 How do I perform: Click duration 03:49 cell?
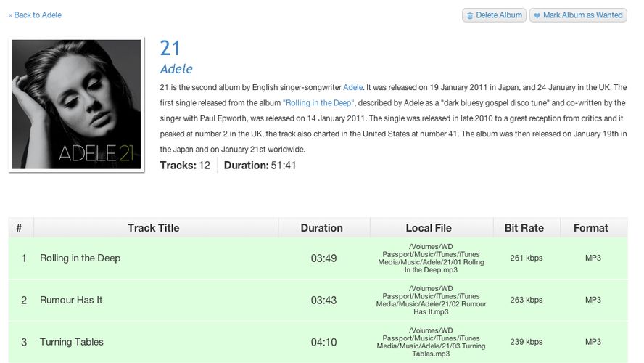[x=323, y=258]
